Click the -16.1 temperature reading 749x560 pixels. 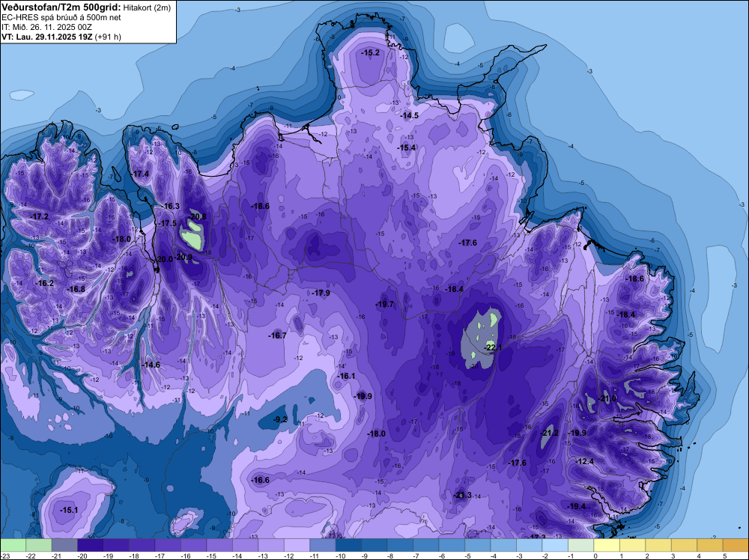(346, 376)
